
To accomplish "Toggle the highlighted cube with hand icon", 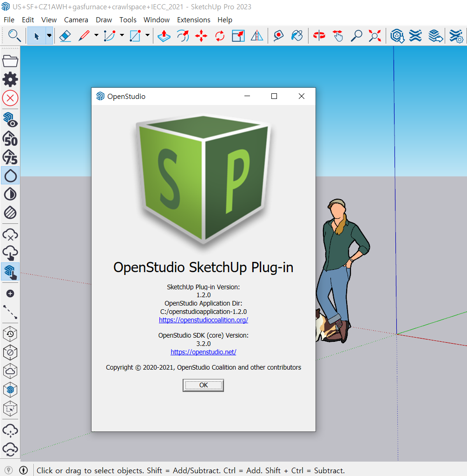I will 10,271.
